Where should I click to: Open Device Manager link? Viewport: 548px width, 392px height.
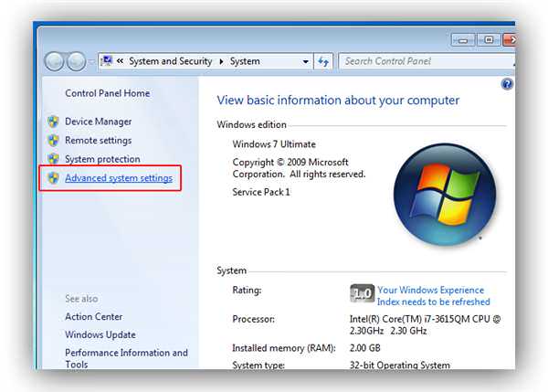[99, 122]
